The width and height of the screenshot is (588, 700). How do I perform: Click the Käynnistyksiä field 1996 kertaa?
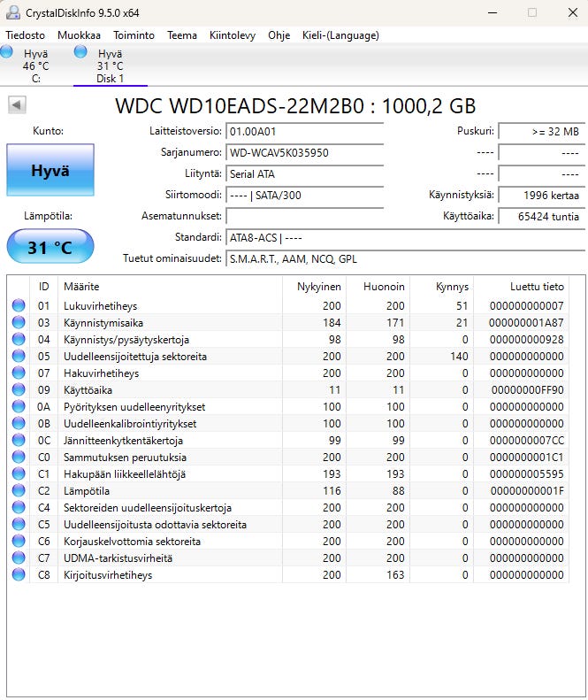(541, 195)
